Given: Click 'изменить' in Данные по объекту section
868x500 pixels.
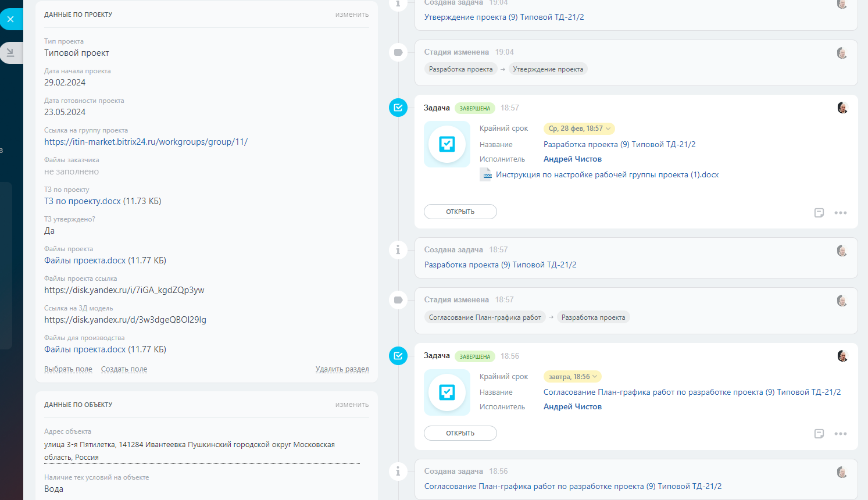Looking at the screenshot, I should (352, 405).
